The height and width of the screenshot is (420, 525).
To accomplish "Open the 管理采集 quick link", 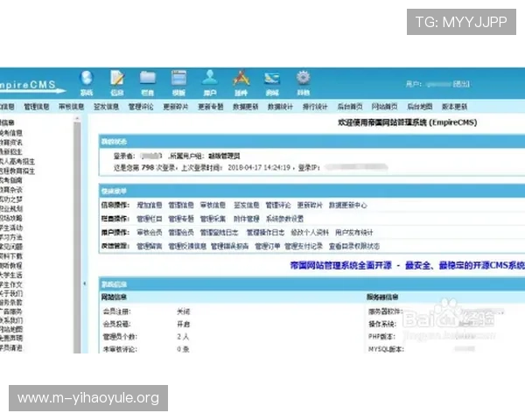I will coord(213,219).
